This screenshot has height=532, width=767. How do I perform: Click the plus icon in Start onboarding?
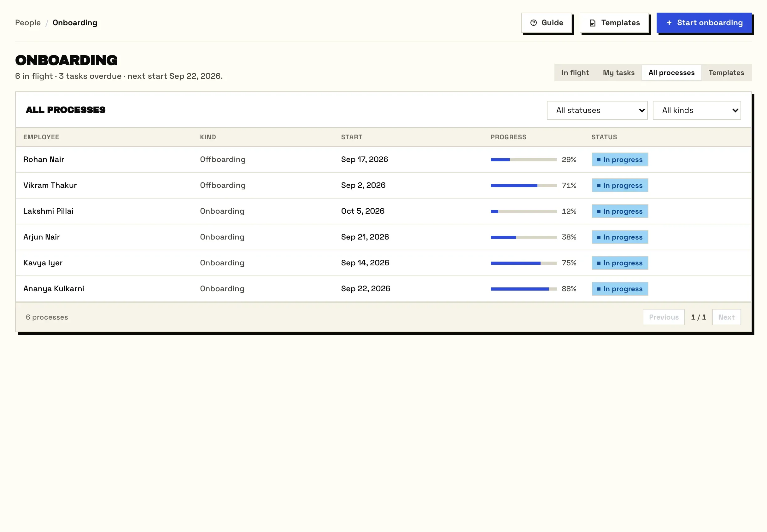(669, 23)
